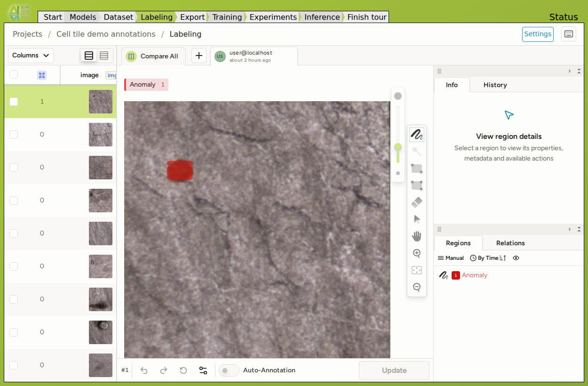Select the Magic Wand tool
Screen dimensions: 588x386
point(417,152)
